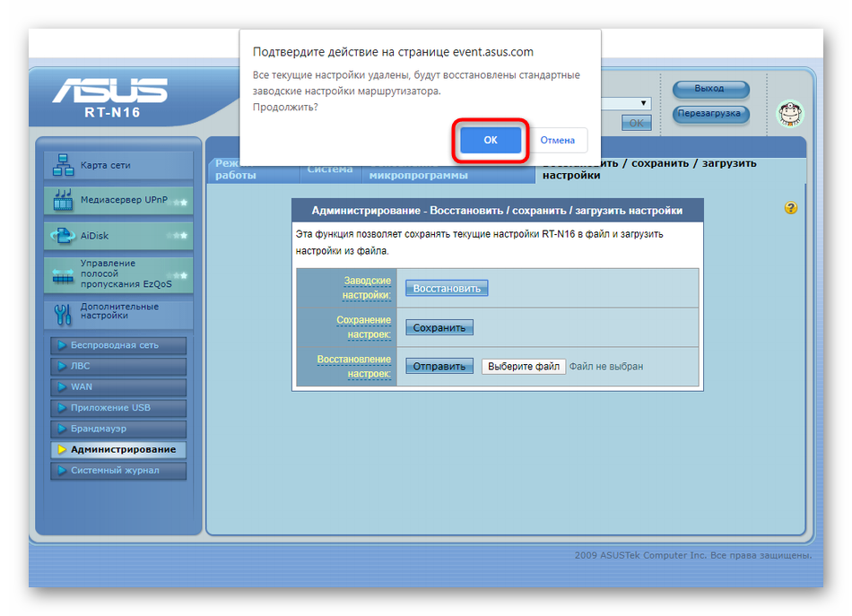Click the doctor mascot icon
Image resolution: width=852 pixels, height=616 pixels.
(x=790, y=114)
